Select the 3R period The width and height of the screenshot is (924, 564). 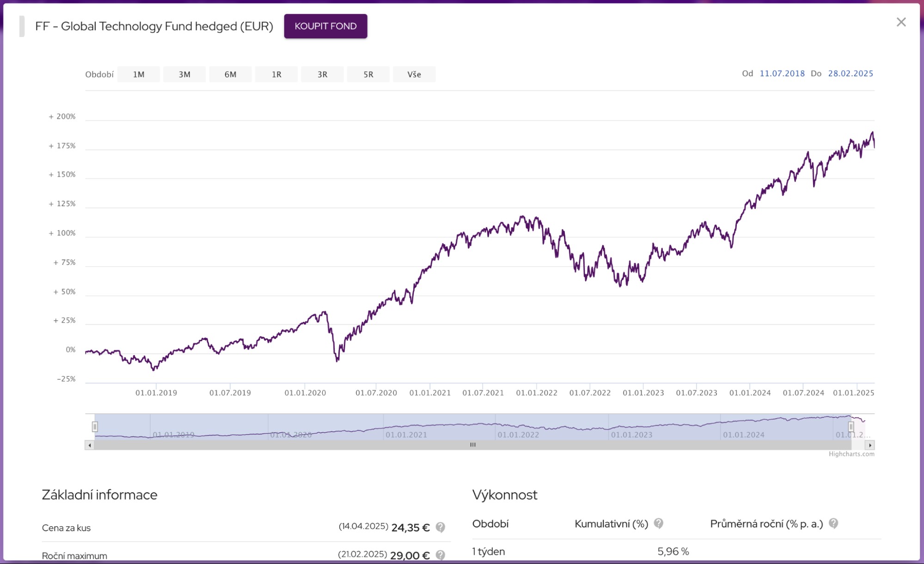tap(322, 74)
